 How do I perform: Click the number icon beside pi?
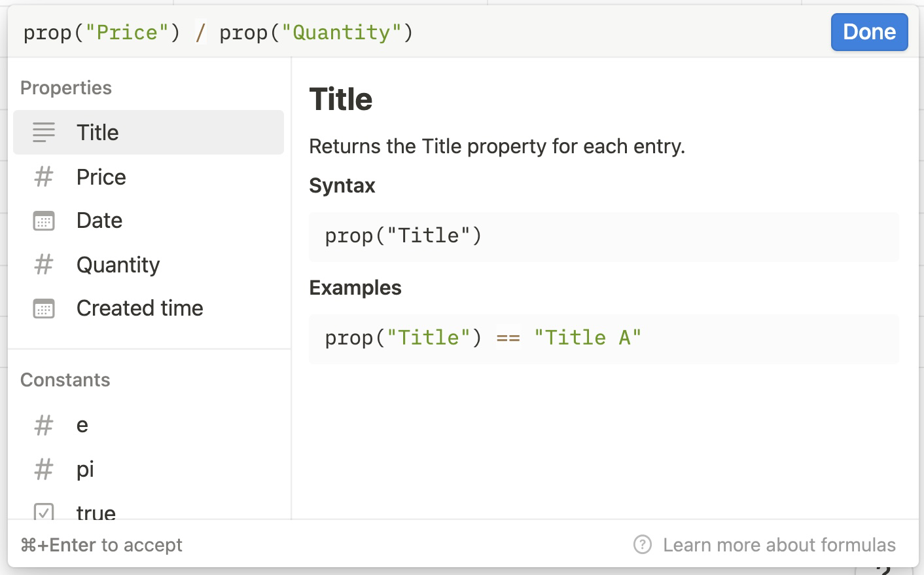(x=44, y=469)
